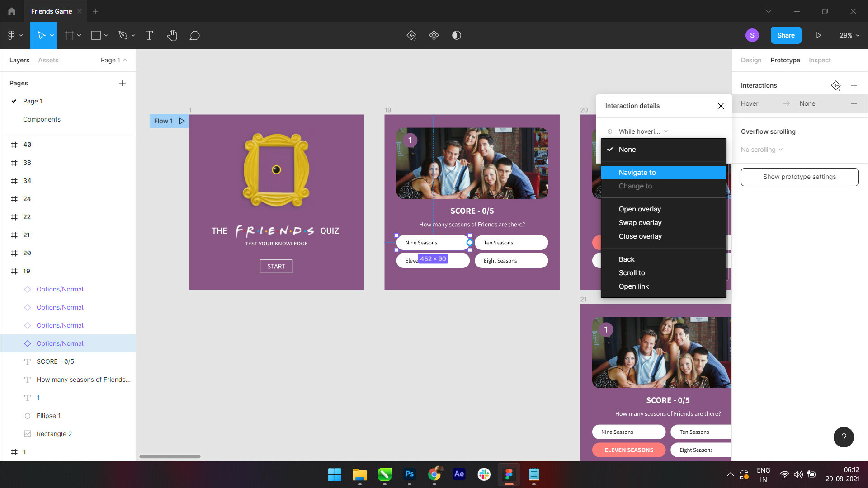Open the Figma main menu icon
The height and width of the screenshot is (488, 868).
(11, 35)
